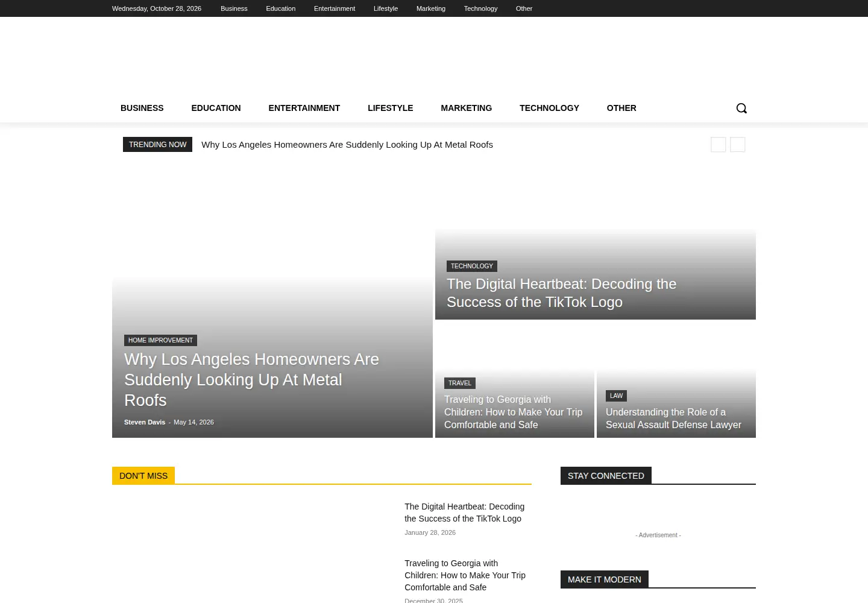The height and width of the screenshot is (603, 868).
Task: Select the TRAVEL category tag
Action: point(460,383)
